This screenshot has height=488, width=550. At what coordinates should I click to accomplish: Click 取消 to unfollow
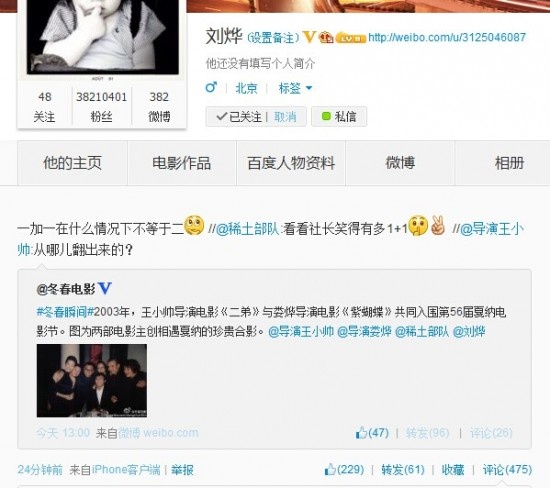coord(285,116)
